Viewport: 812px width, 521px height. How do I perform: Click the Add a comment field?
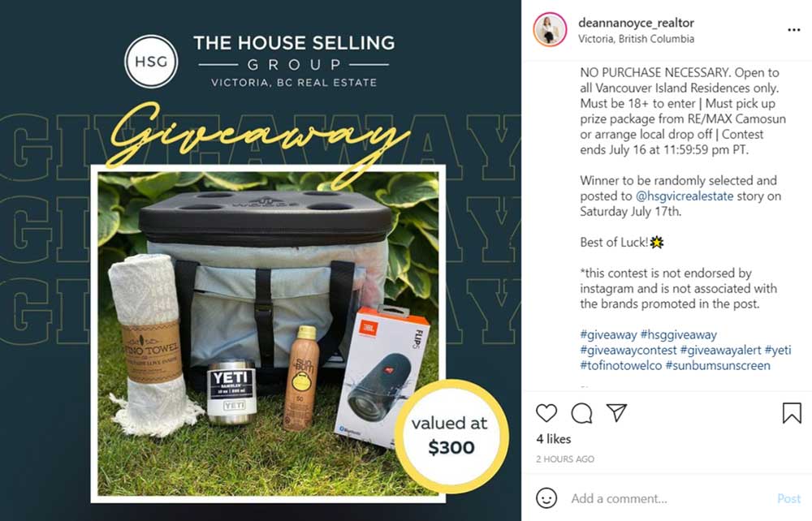click(669, 499)
